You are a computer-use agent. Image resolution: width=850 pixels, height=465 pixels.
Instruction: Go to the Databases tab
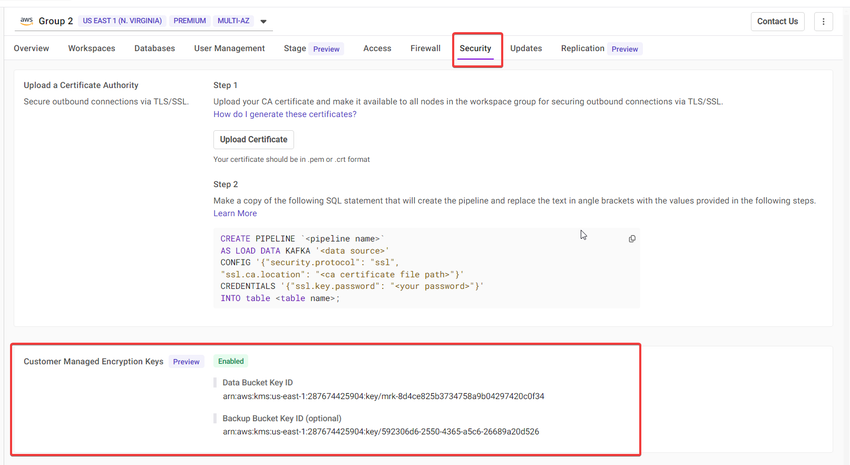154,48
